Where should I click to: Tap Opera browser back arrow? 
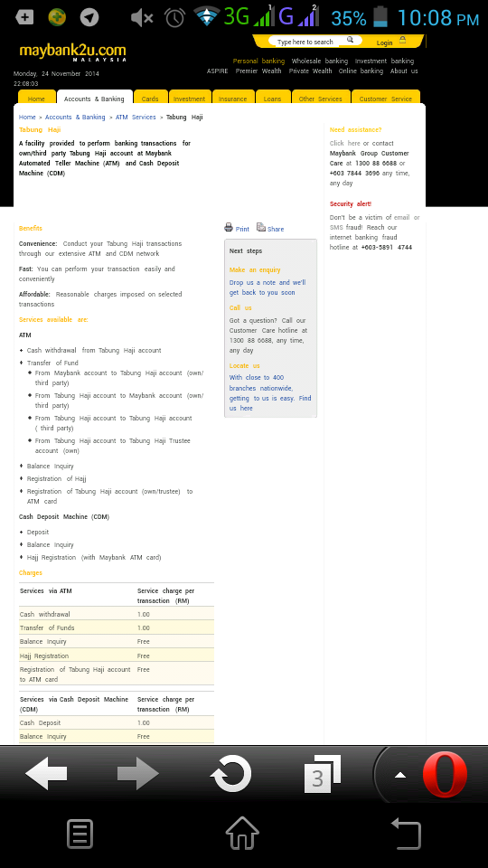[x=46, y=773]
